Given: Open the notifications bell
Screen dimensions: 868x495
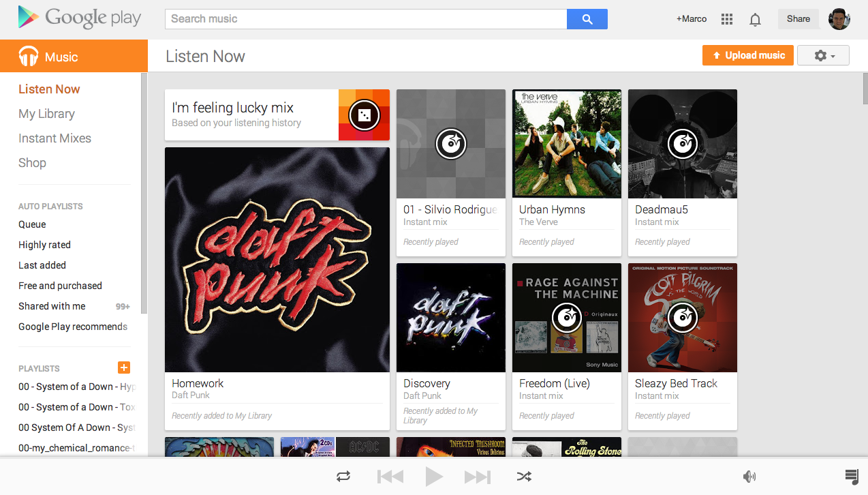Looking at the screenshot, I should pyautogui.click(x=755, y=19).
